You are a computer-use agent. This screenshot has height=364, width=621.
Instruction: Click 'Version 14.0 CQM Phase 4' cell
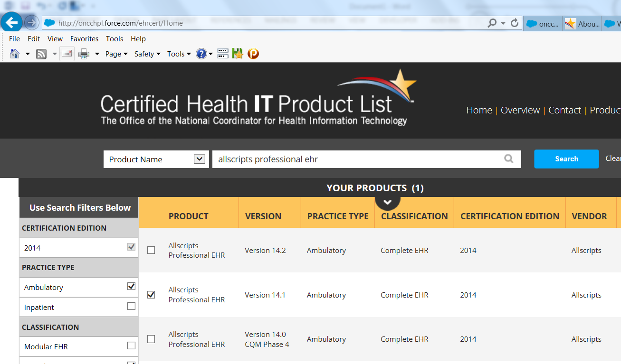click(267, 339)
